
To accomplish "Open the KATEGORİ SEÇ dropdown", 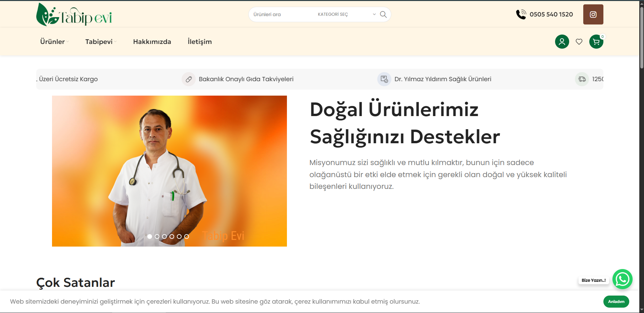I will [x=346, y=14].
